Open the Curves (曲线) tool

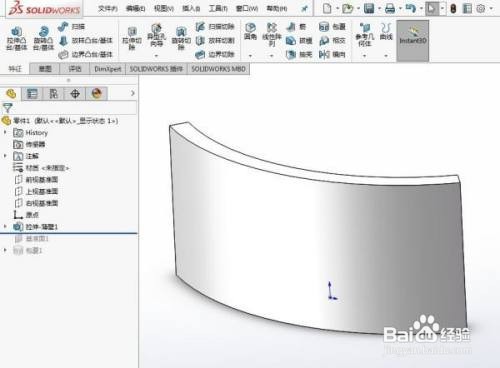[x=386, y=31]
